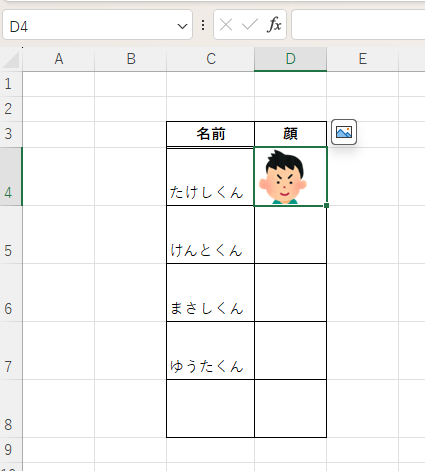This screenshot has height=471, width=425.
Task: Select the ゆうたくん cell
Action: click(x=210, y=351)
